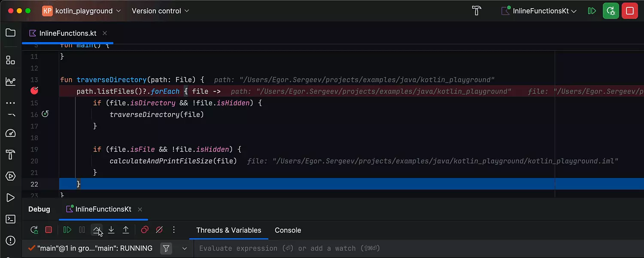
Task: Toggle the thread filter funnel button
Action: (166, 249)
